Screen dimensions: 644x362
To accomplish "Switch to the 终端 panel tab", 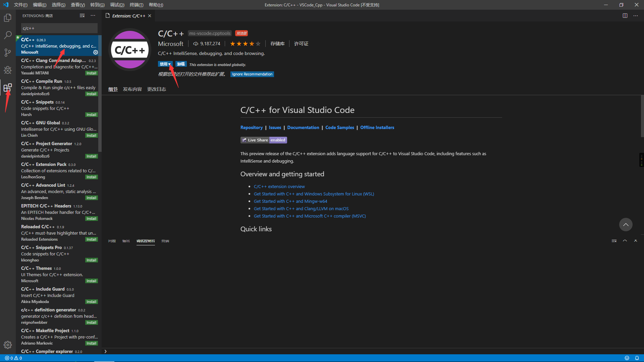I will pyautogui.click(x=165, y=241).
